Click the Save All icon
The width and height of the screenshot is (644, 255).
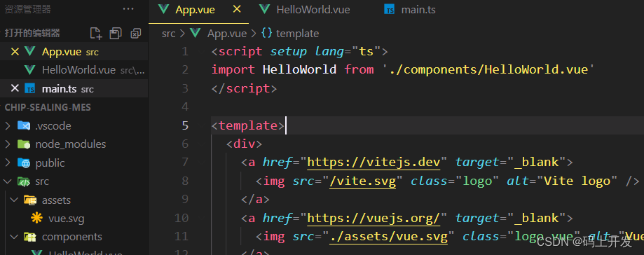[x=116, y=34]
